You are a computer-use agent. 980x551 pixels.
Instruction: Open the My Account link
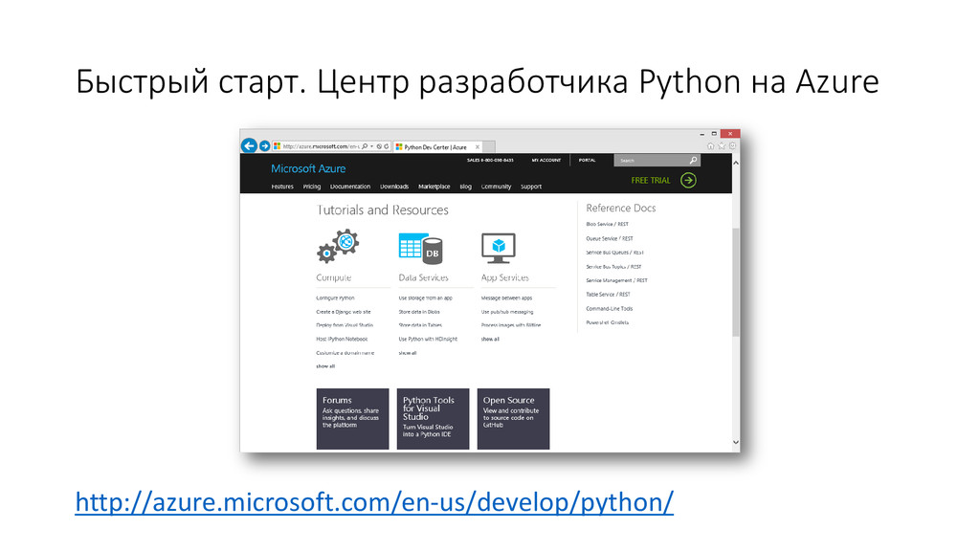tap(546, 161)
